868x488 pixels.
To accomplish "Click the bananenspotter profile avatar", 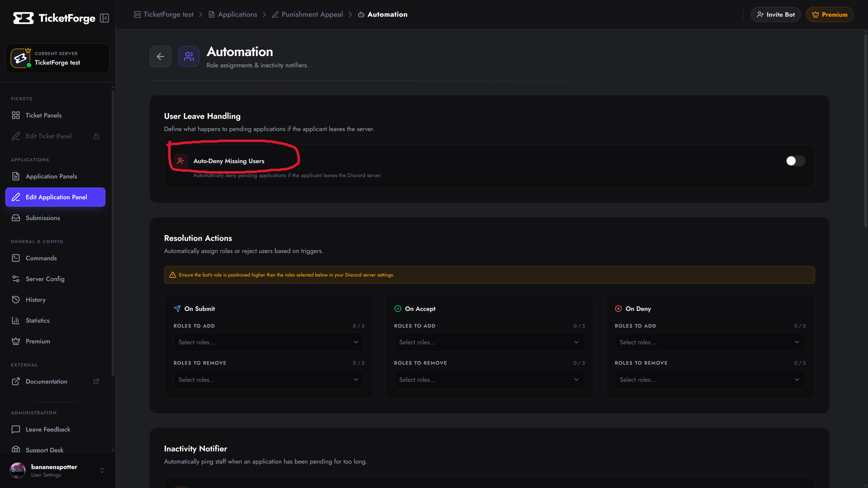I will pyautogui.click(x=17, y=471).
